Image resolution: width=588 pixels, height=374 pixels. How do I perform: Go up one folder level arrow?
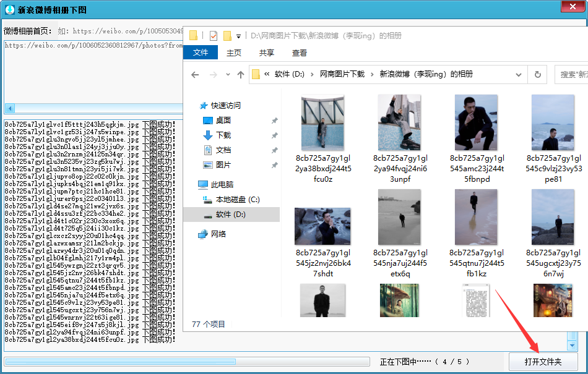point(241,75)
